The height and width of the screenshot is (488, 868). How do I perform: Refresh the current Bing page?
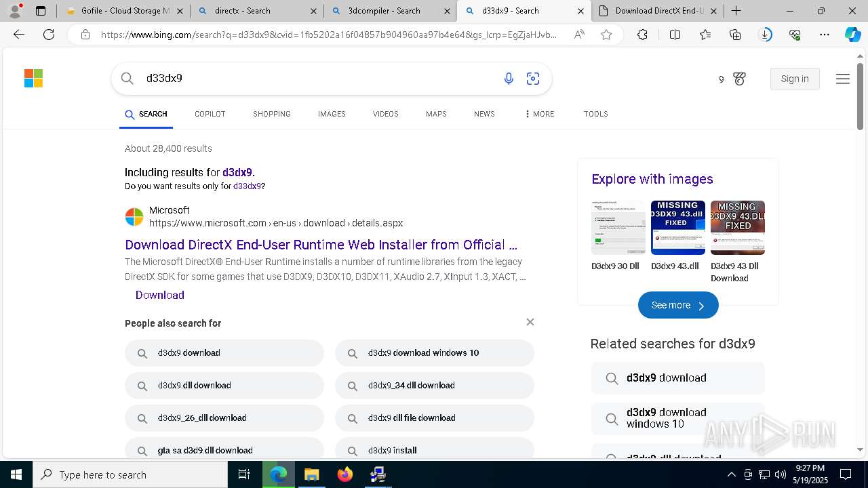coord(49,35)
